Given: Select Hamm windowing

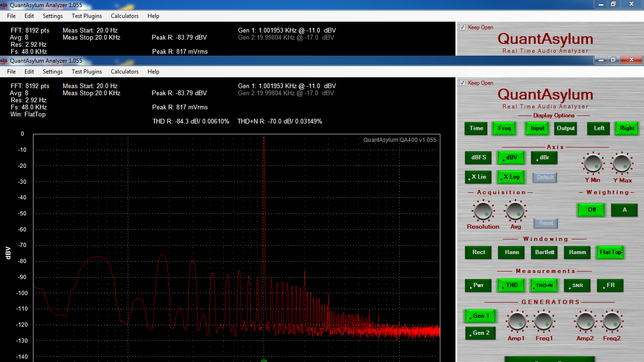Looking at the screenshot, I should (x=577, y=253).
